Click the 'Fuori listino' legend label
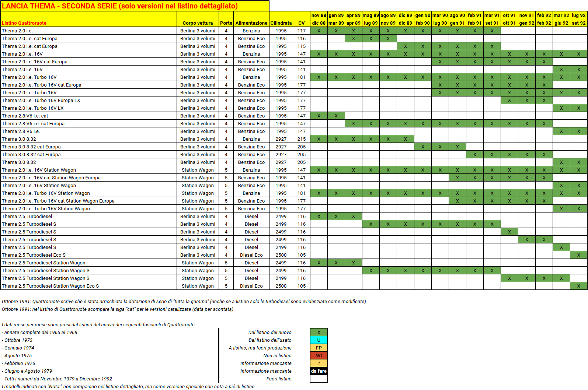Viewport: 588px width, 390px height. 279,379
